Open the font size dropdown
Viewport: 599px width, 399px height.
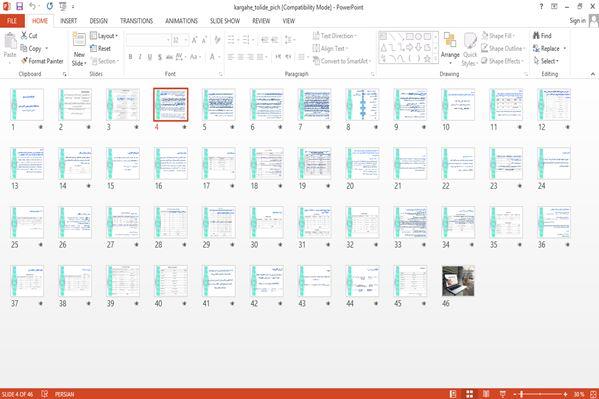(x=186, y=40)
